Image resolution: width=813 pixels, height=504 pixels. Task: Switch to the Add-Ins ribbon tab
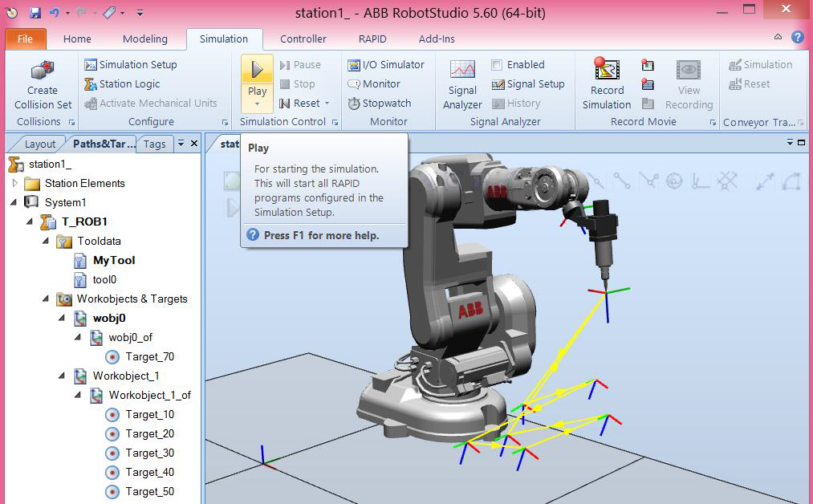click(x=437, y=39)
